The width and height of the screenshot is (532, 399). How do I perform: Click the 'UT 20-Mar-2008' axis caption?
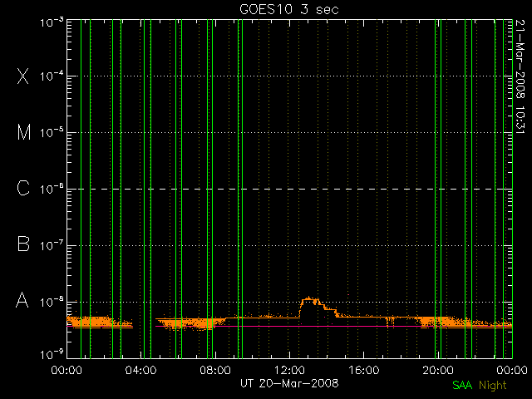(x=289, y=383)
